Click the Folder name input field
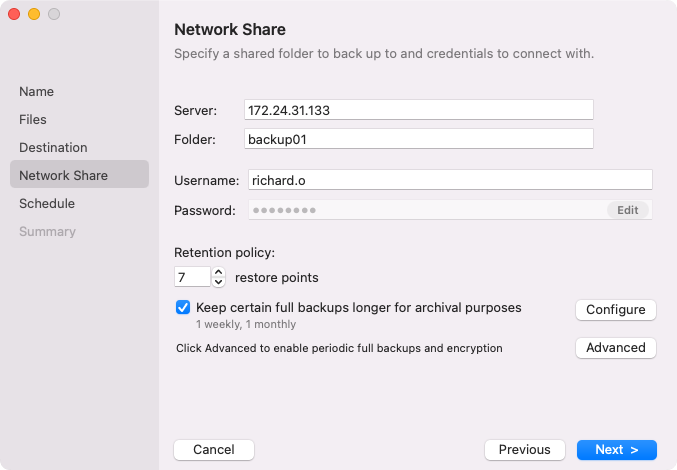The image size is (677, 470). (x=418, y=139)
